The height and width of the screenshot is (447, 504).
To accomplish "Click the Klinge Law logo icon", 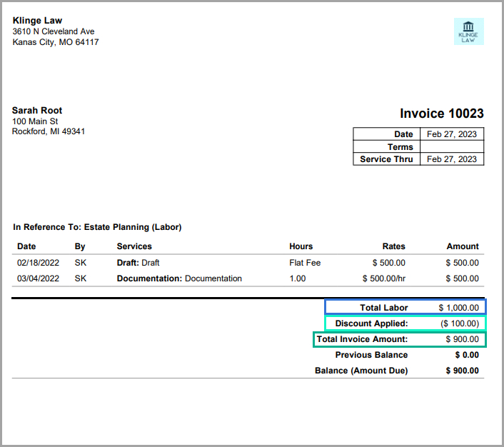I will pyautogui.click(x=468, y=31).
